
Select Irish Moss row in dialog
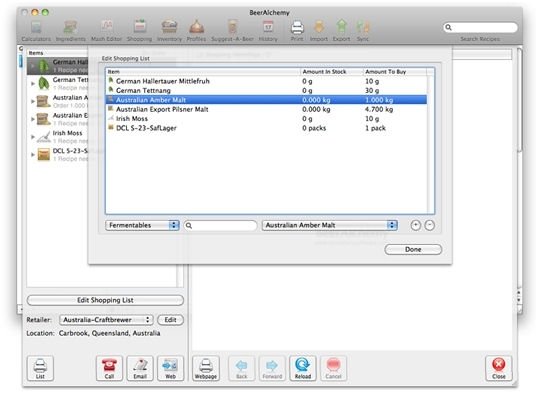pyautogui.click(x=266, y=119)
